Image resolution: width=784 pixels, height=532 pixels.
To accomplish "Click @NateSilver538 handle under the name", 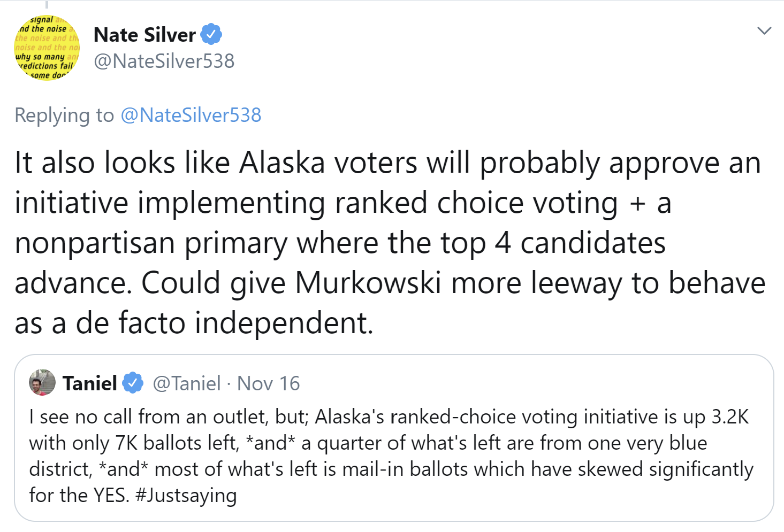I will 164,61.
